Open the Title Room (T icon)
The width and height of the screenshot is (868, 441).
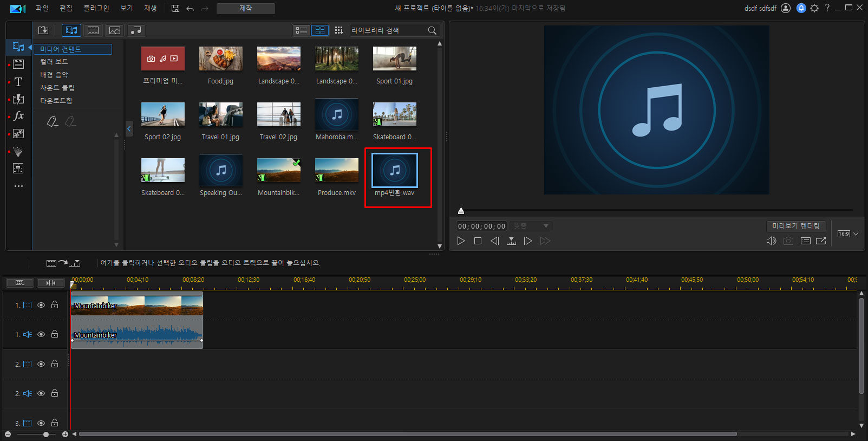18,82
